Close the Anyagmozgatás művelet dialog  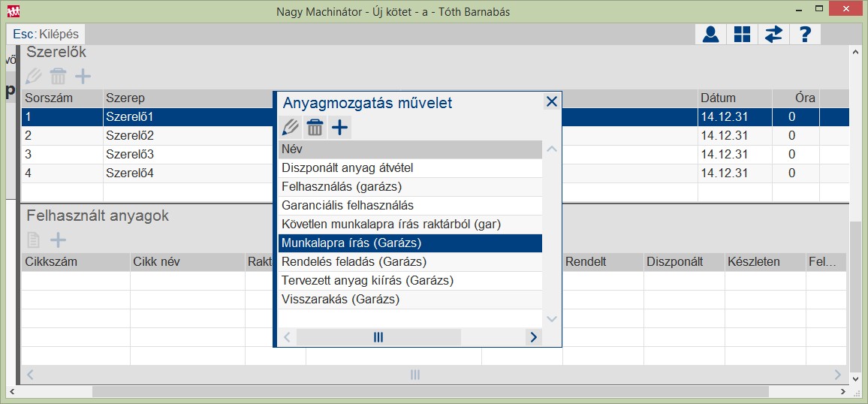551,102
